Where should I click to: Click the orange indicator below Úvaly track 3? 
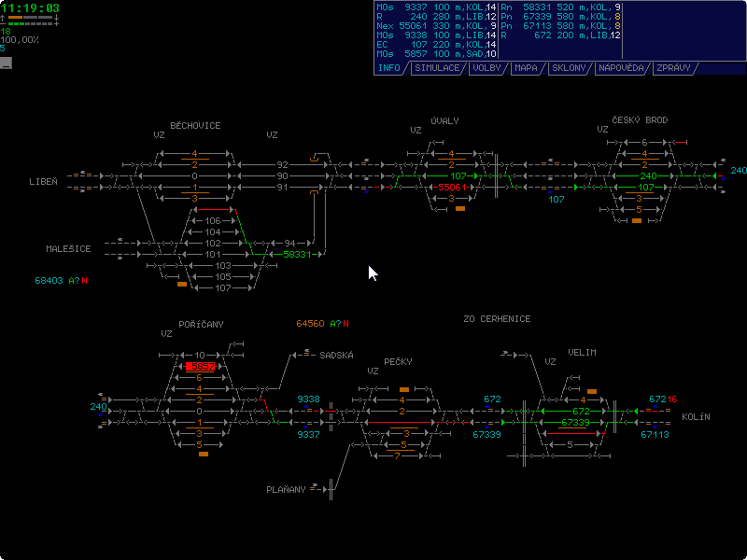coord(460,209)
